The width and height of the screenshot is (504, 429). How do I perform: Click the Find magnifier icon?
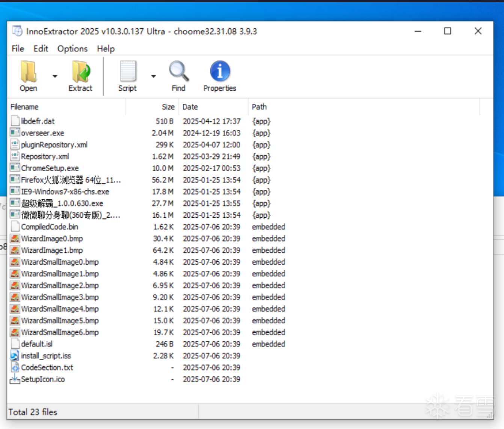(179, 71)
